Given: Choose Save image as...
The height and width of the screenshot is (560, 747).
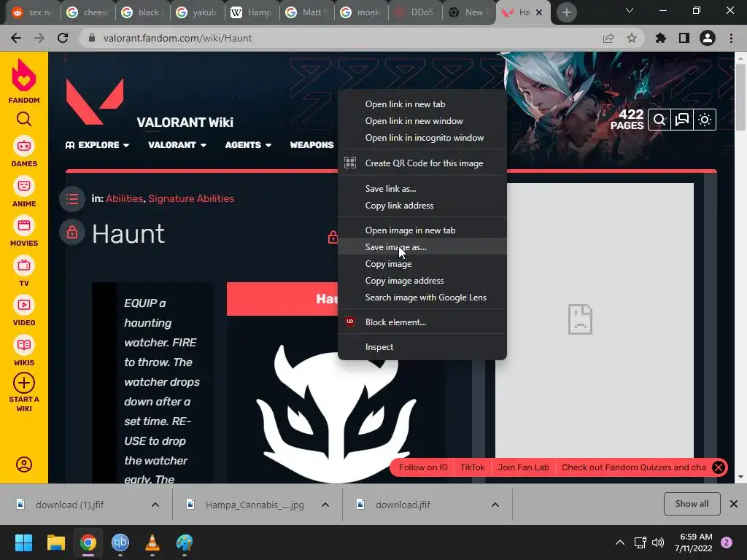Looking at the screenshot, I should pyautogui.click(x=422, y=246).
